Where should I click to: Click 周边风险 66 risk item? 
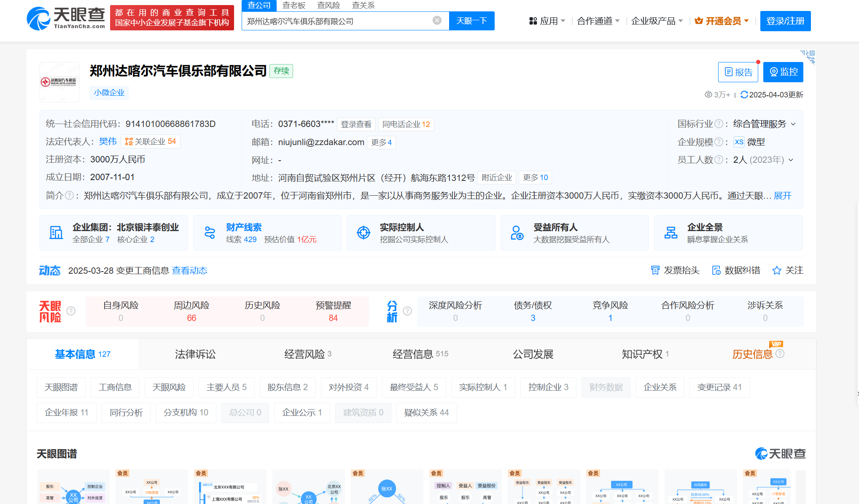[x=191, y=311]
